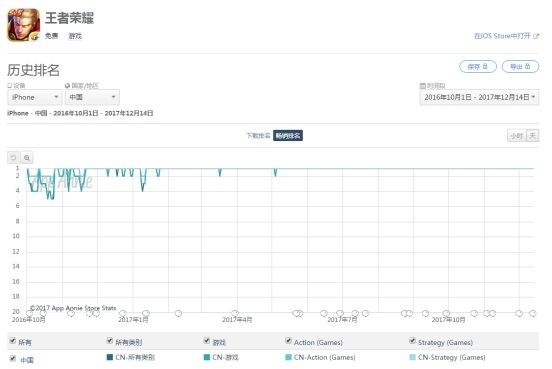552x369 pixels.
Task: Expand the 中国 country dropdown
Action: pyautogui.click(x=92, y=97)
